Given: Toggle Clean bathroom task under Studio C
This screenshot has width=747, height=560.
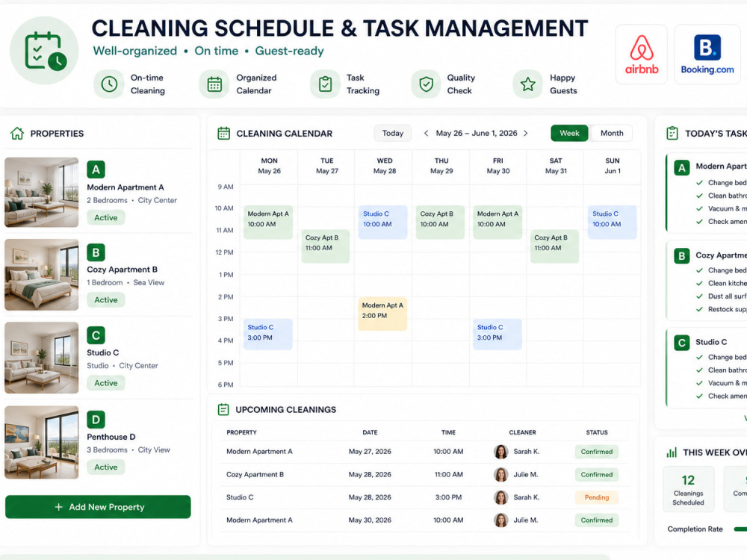Looking at the screenshot, I should pos(699,370).
